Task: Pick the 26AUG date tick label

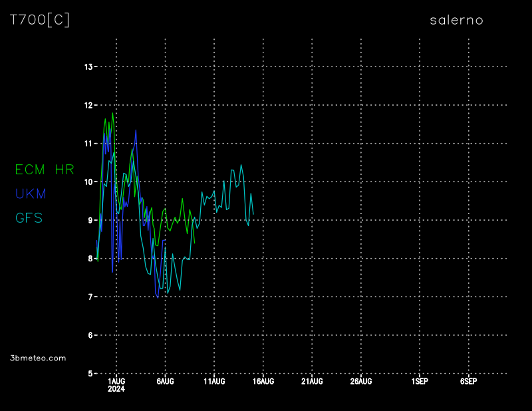Action: coord(361,382)
